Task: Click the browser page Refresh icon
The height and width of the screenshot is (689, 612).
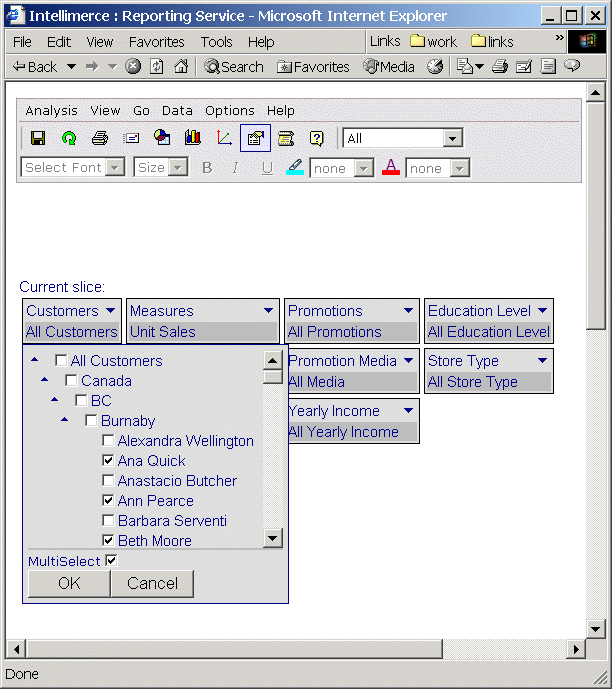Action: click(157, 67)
